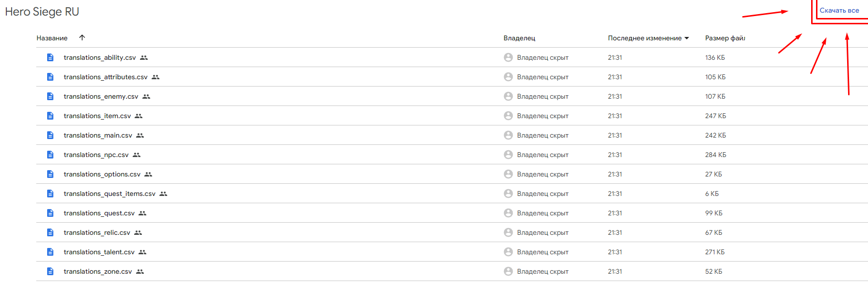Click shared-people icon beside translations_talent.csv
Screen dimensions: 868x282
[x=142, y=252]
